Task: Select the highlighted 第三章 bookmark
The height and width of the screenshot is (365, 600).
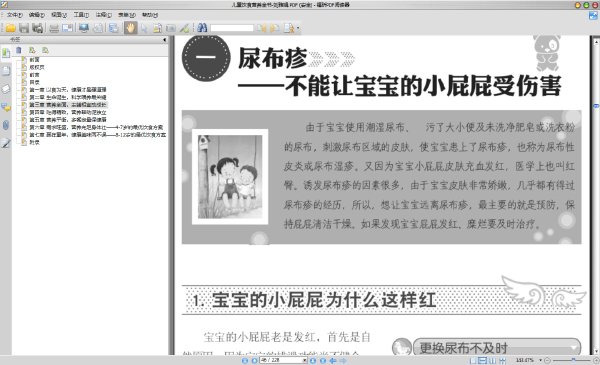Action: tap(68, 104)
